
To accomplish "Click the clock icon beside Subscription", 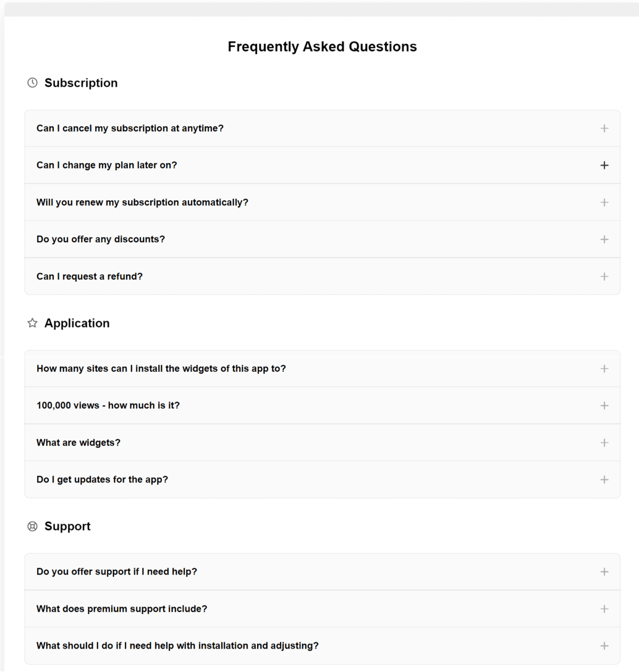I will [x=32, y=83].
